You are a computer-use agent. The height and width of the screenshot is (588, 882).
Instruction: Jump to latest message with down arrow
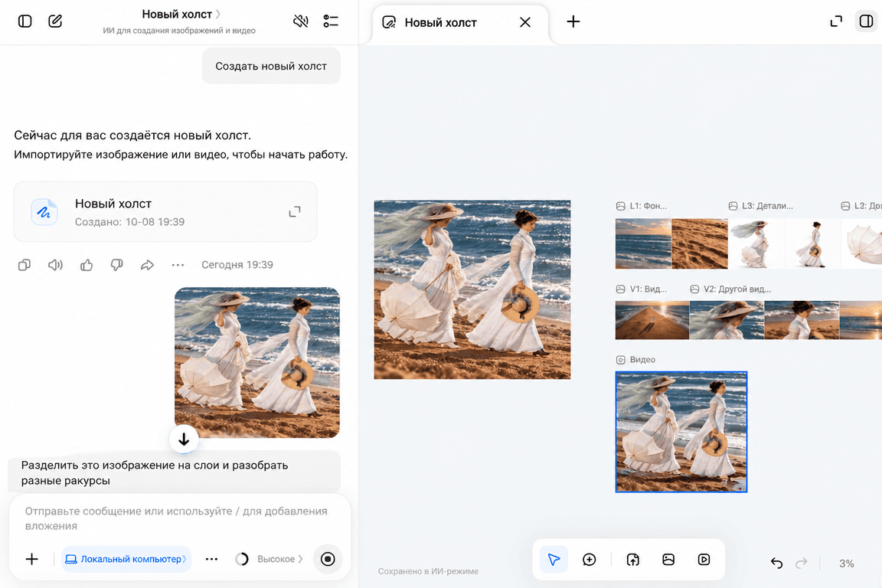pyautogui.click(x=184, y=439)
